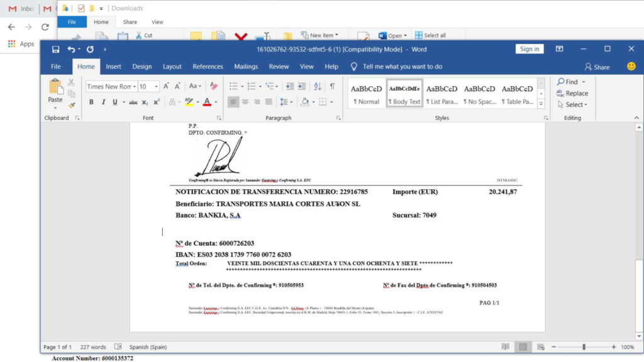Toggle bold formatting

click(x=91, y=102)
